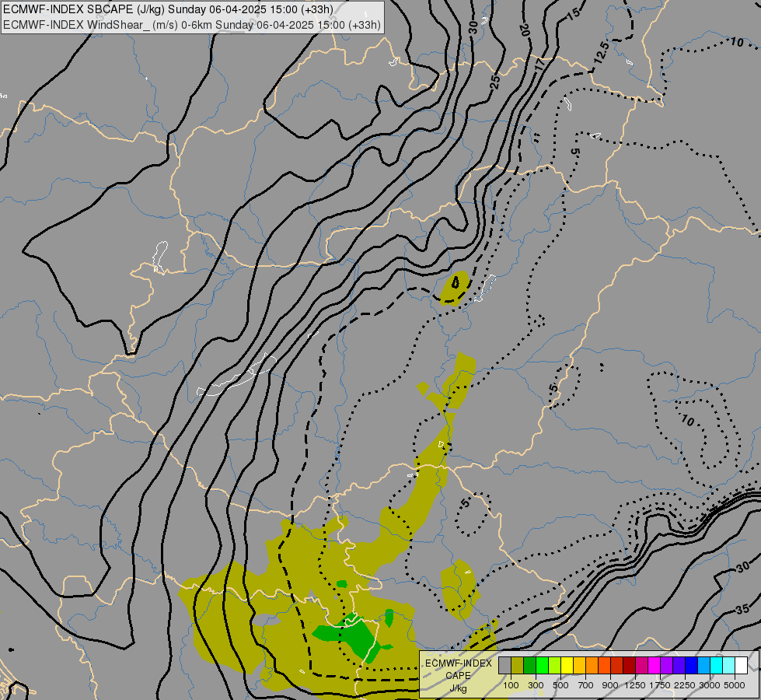761x700 pixels.
Task: Click the 100 tick label in legend
Action: coord(511,685)
